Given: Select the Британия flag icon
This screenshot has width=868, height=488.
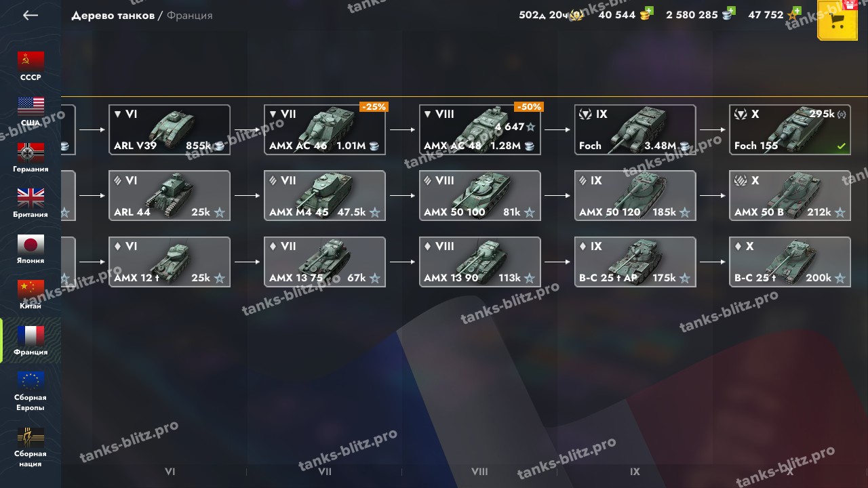Looking at the screenshot, I should point(31,198).
